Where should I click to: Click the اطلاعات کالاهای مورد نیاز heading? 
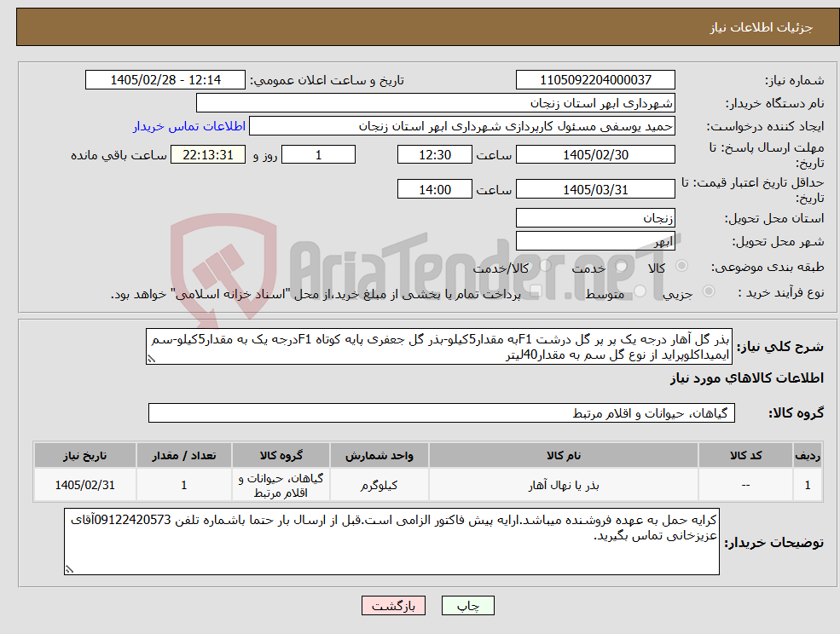(747, 378)
